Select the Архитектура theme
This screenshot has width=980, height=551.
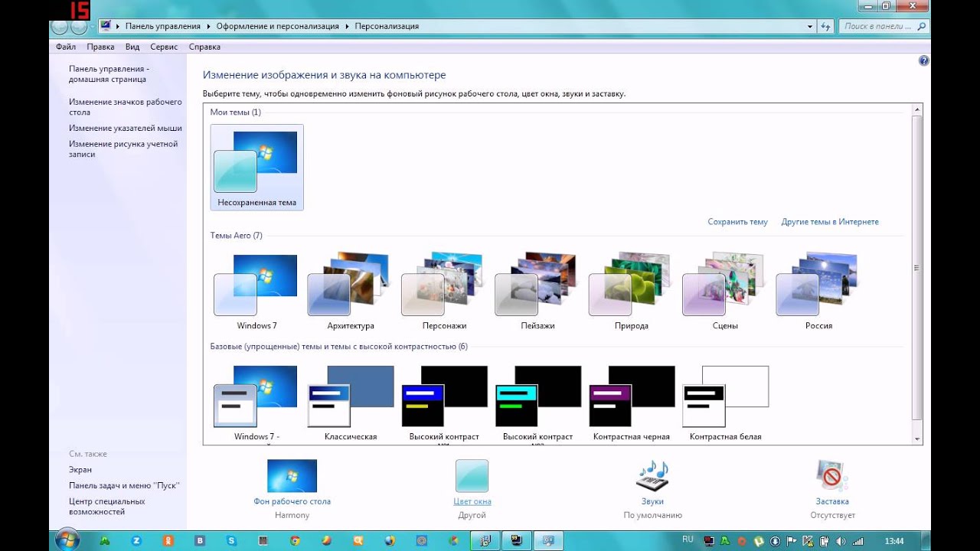[x=350, y=292]
